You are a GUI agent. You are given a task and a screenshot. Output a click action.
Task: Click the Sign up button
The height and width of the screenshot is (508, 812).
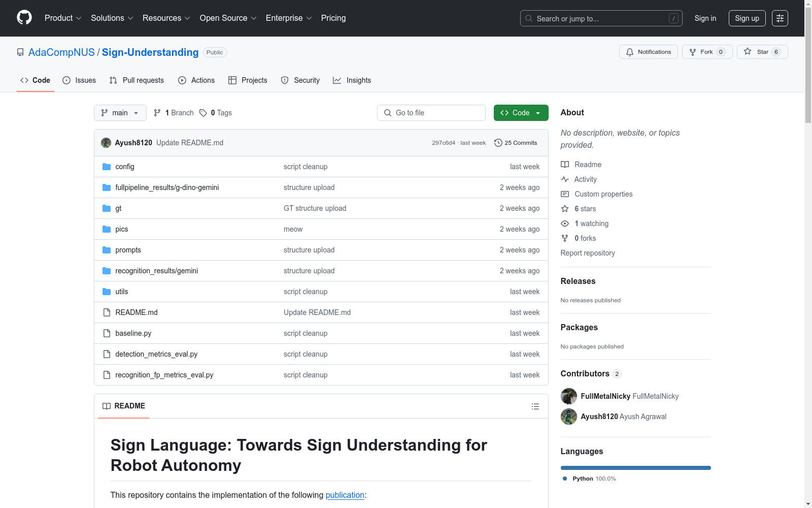point(747,18)
